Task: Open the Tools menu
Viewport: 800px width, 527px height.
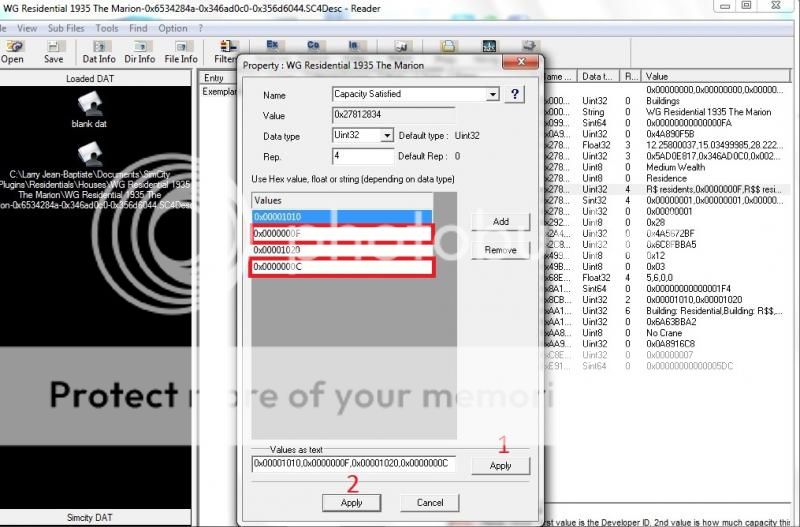Action: pyautogui.click(x=106, y=28)
